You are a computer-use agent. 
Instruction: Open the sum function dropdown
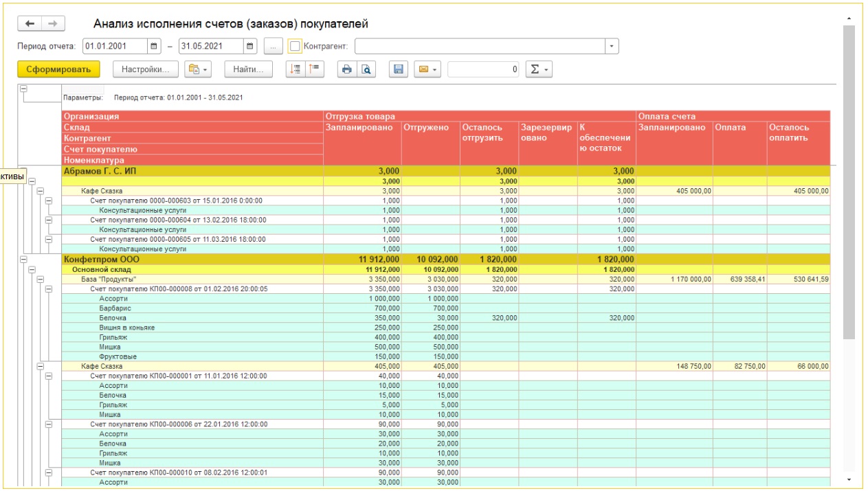[x=538, y=69]
